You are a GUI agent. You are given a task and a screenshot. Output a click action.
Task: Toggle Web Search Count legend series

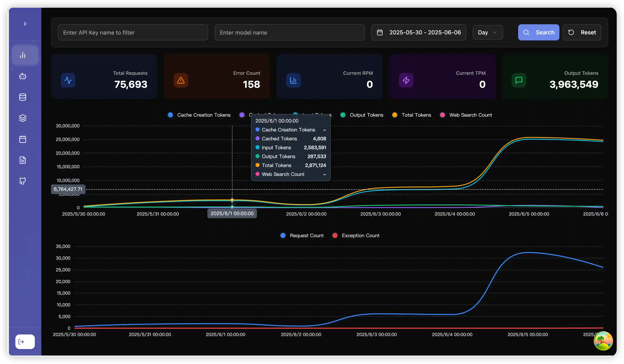(470, 115)
